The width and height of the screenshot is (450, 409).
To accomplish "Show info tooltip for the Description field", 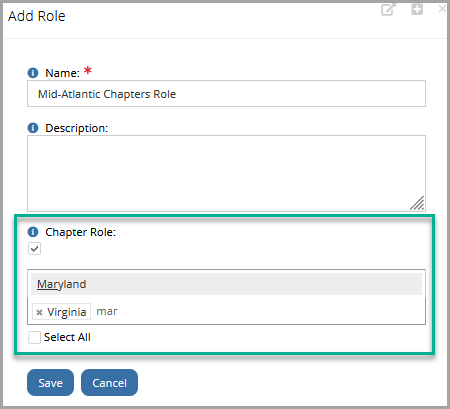I will (33, 128).
